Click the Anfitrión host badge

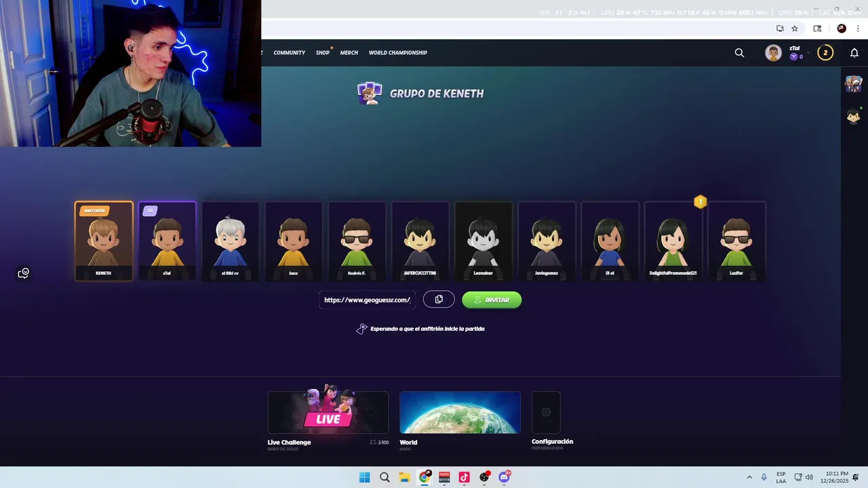(x=94, y=211)
